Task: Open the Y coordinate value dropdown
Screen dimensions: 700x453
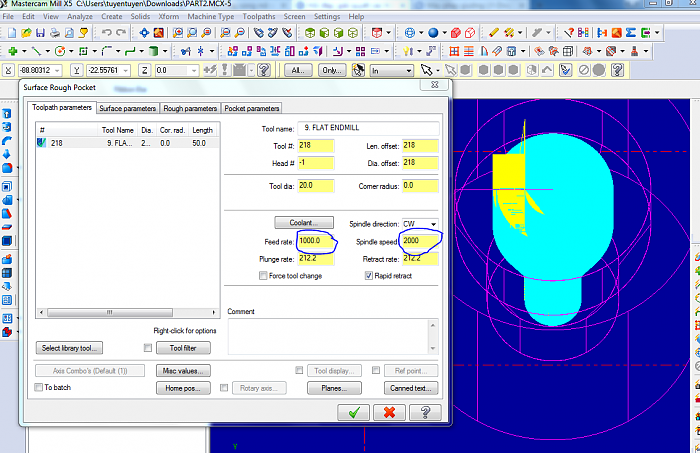Action: (126, 71)
